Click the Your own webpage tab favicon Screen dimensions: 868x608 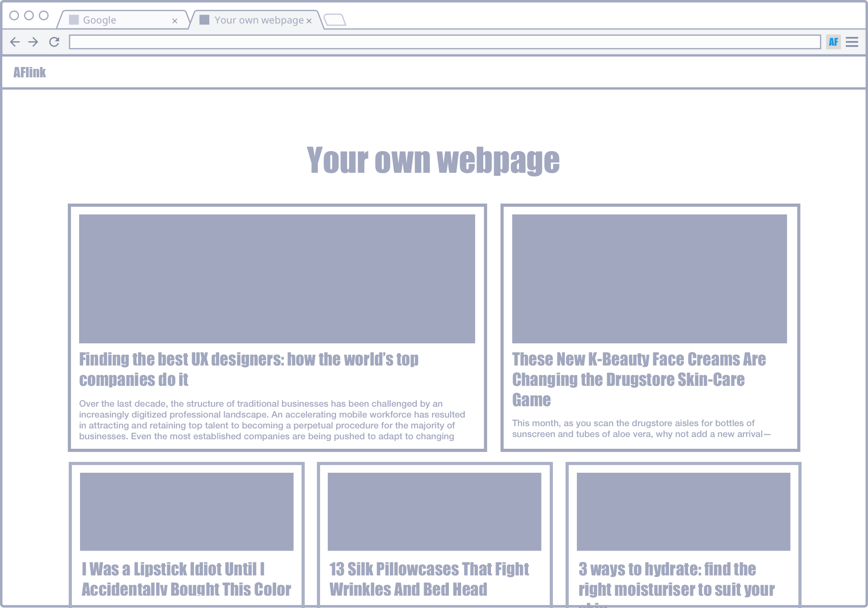[204, 20]
